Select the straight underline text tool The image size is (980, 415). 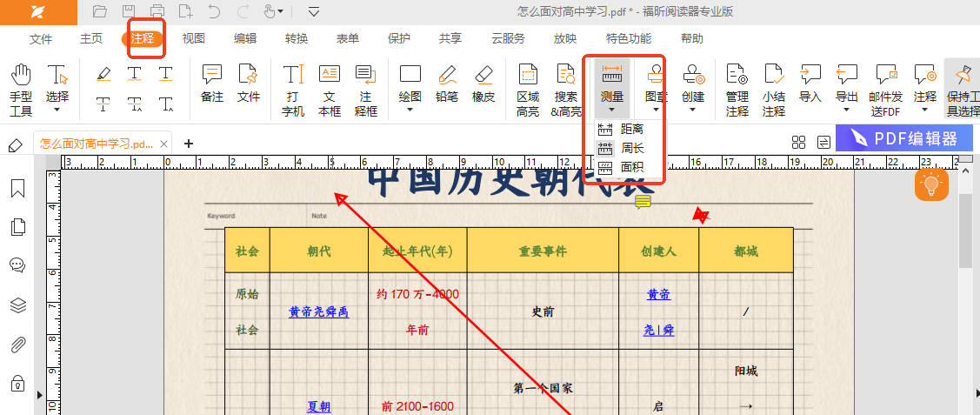click(x=165, y=74)
